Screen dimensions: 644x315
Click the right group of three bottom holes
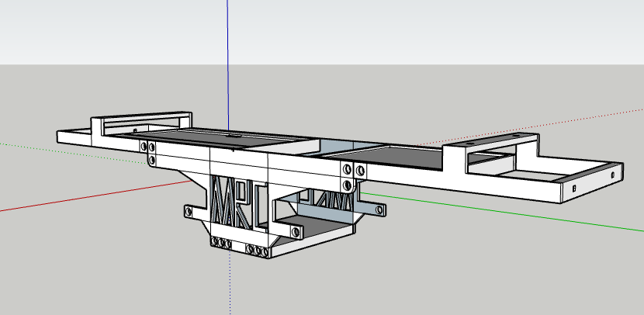(258, 250)
